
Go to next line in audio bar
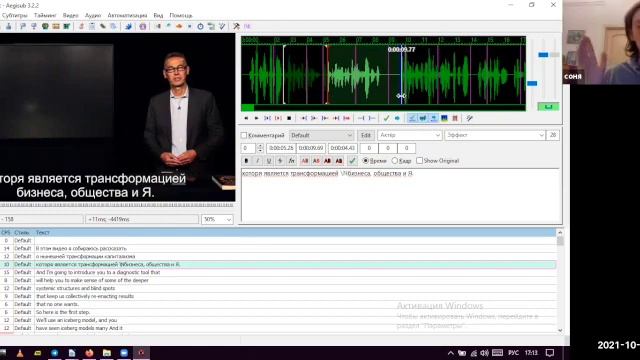point(257,118)
